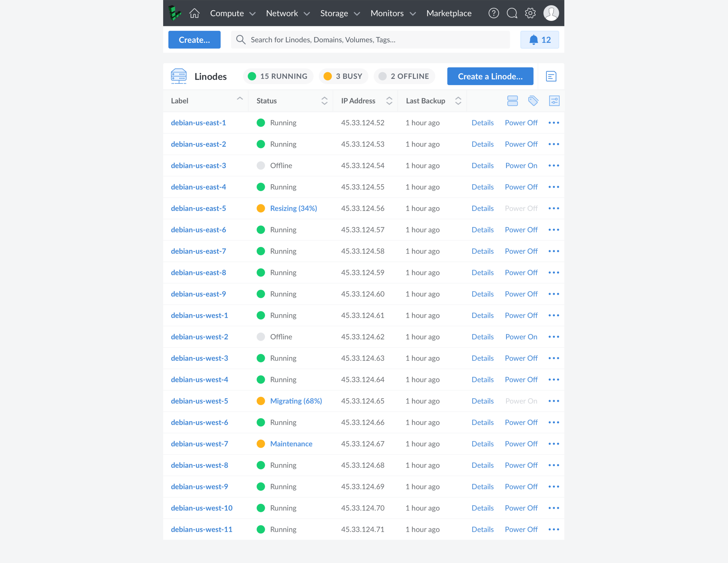Click Create a Linode... button
This screenshot has height=563, width=728.
click(490, 76)
